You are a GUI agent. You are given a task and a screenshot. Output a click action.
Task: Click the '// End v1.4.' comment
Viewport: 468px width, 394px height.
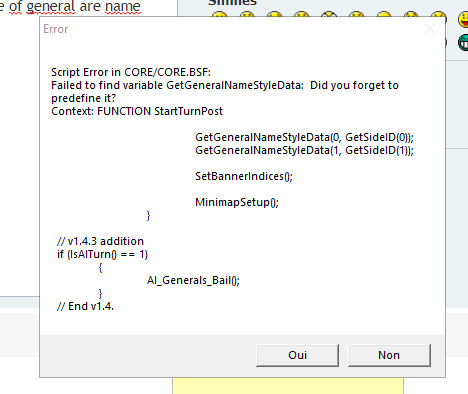click(85, 306)
